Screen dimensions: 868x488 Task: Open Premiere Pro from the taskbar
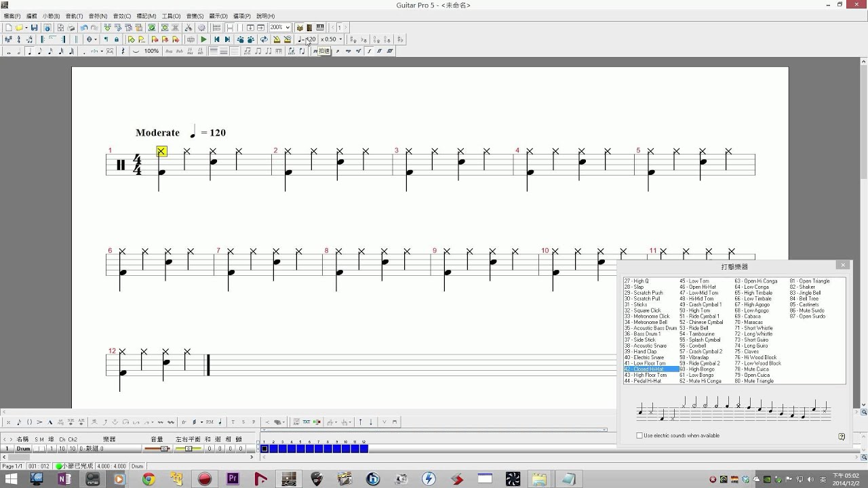[x=233, y=479]
